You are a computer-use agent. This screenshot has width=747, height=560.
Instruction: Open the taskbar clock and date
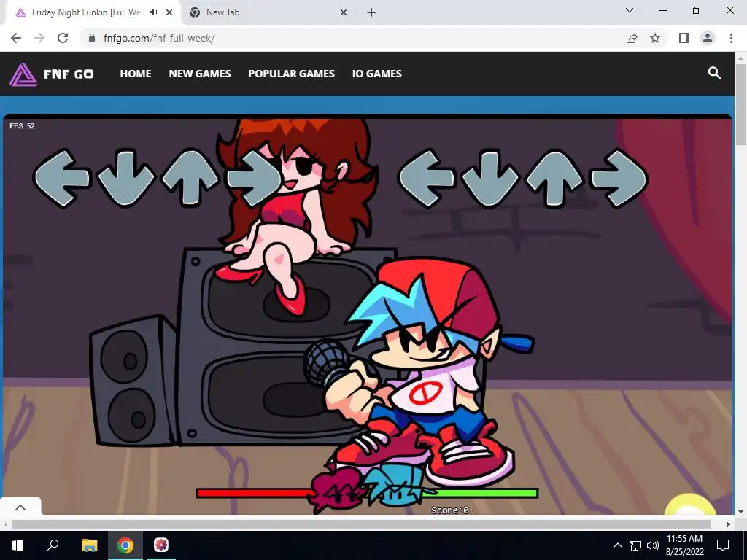[684, 545]
